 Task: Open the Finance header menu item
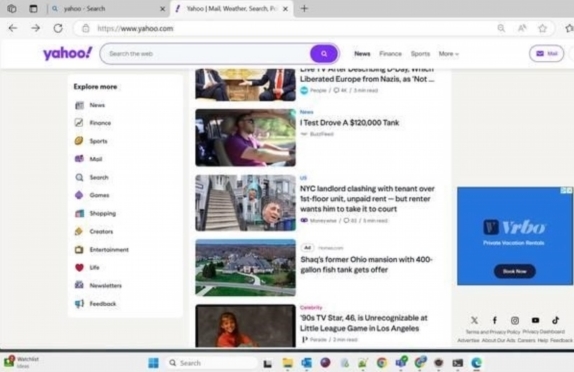pos(390,54)
